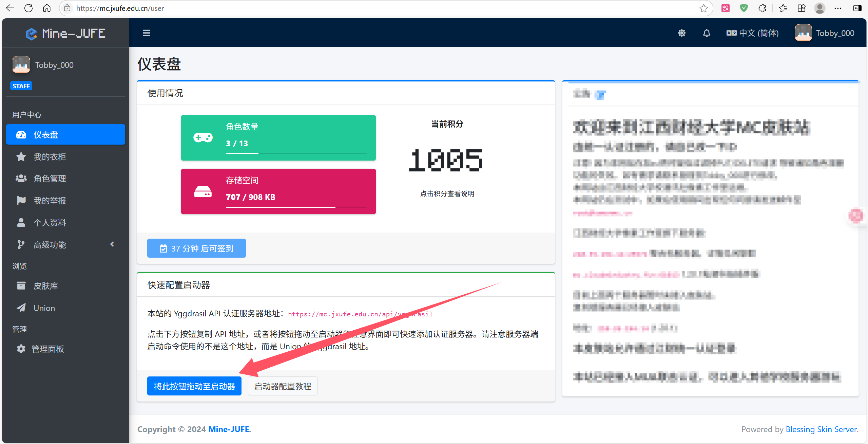Open 皮肤库 in sidebar
Screen dimensions: 868x444
pyautogui.click(x=65, y=285)
